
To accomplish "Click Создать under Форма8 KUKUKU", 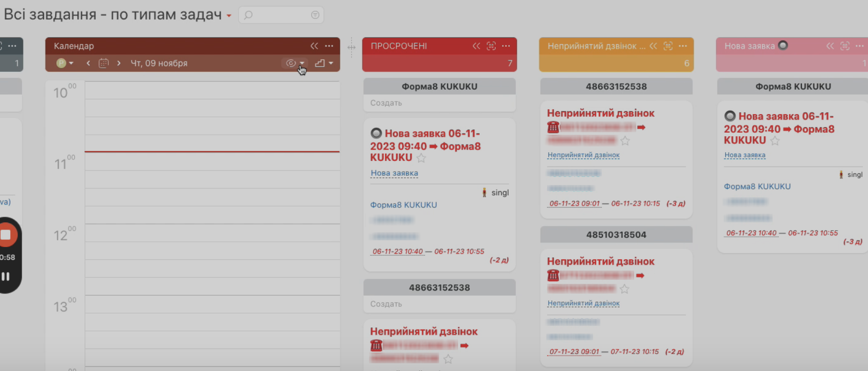I will coord(386,103).
